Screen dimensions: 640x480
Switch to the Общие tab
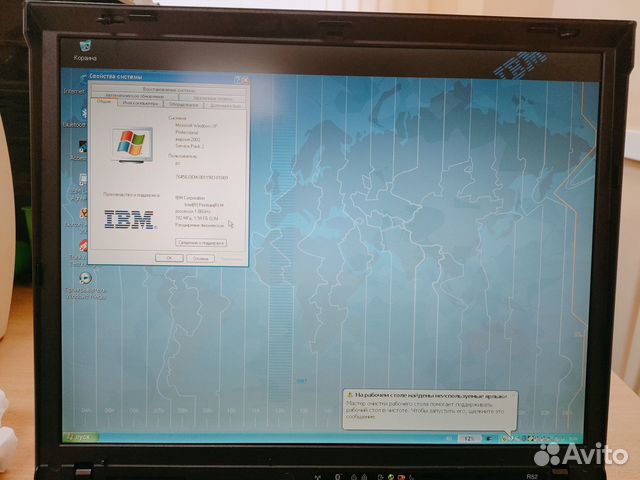[104, 102]
